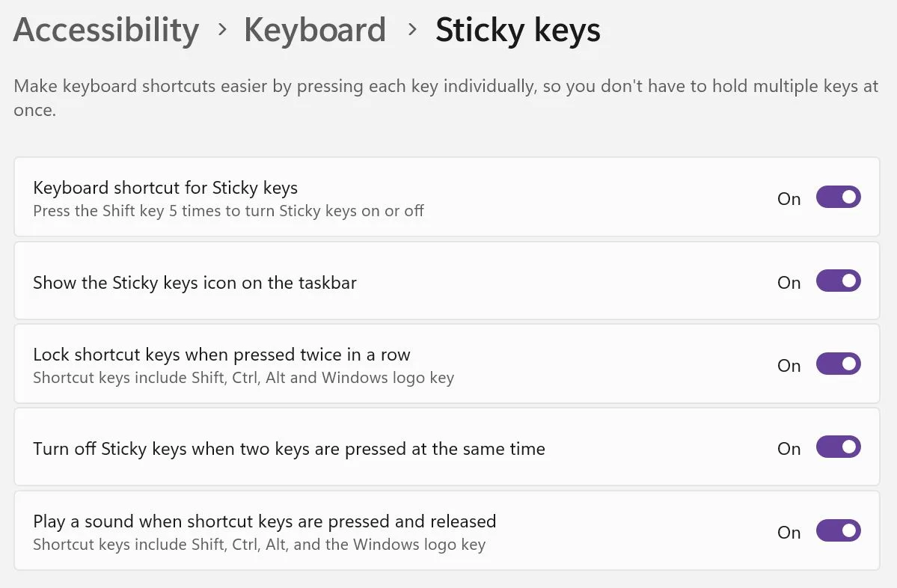897x588 pixels.
Task: Select the Turn off Sticky keys two-keys row
Action: coord(447,447)
